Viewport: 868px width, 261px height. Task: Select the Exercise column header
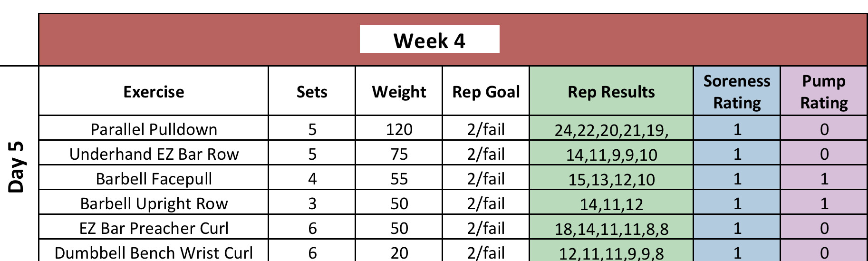coord(154,91)
